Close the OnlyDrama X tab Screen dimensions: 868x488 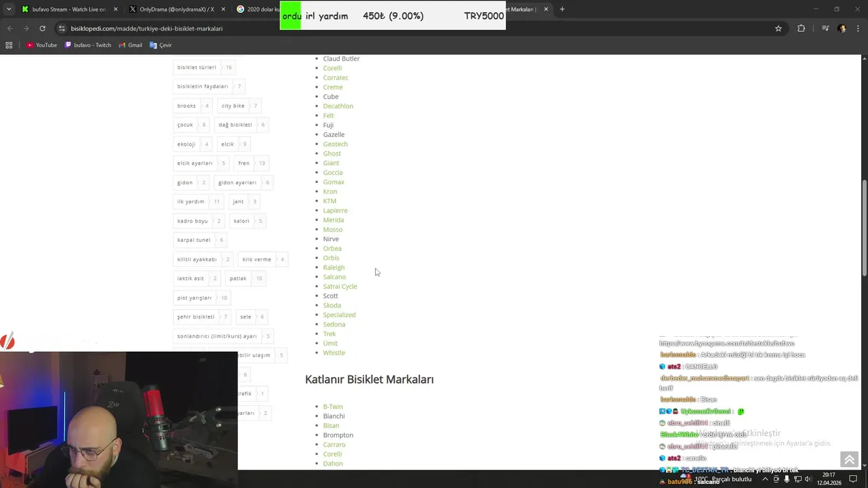(x=224, y=9)
